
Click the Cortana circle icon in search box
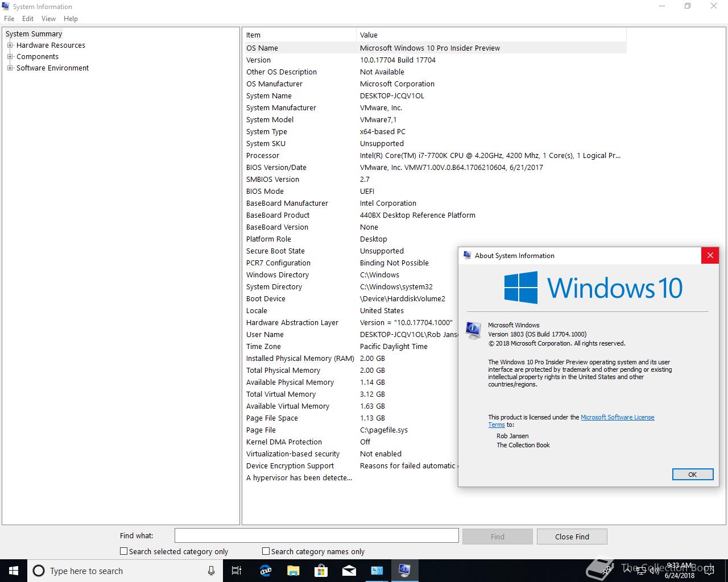(39, 571)
